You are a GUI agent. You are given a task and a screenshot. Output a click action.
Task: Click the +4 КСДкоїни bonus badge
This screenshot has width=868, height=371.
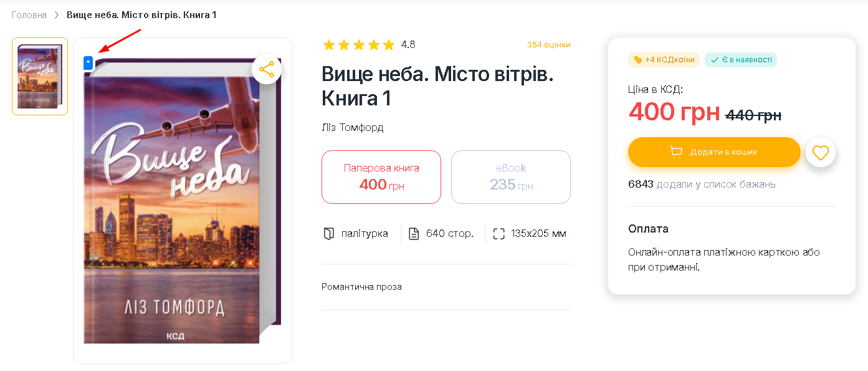(x=664, y=60)
